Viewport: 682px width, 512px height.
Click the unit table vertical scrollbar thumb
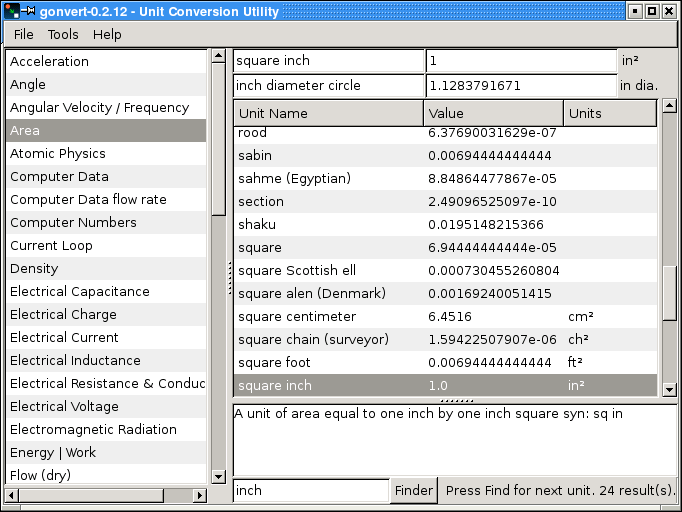click(669, 293)
